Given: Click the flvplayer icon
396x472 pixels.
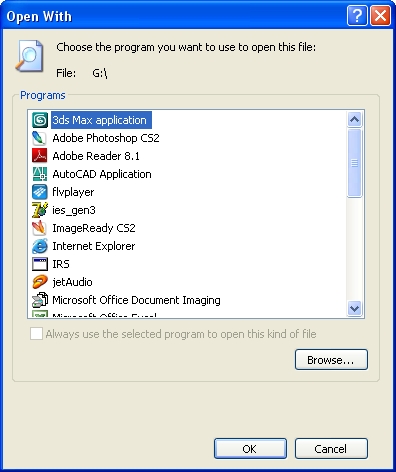Looking at the screenshot, I should pyautogui.click(x=40, y=192).
